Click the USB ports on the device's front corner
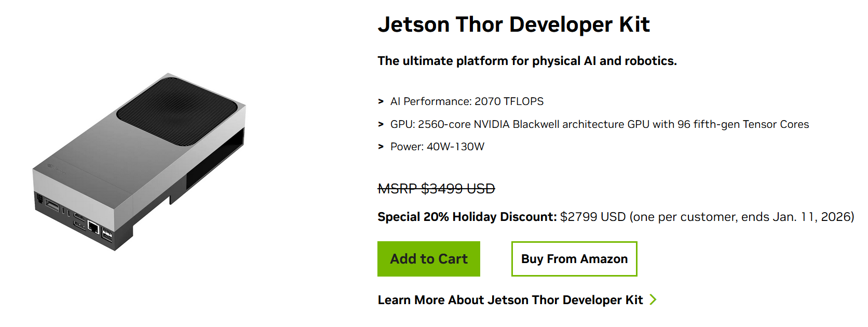 (107, 234)
